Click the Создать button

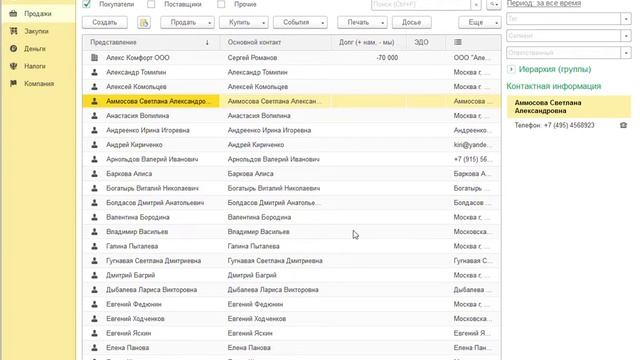[x=104, y=22]
